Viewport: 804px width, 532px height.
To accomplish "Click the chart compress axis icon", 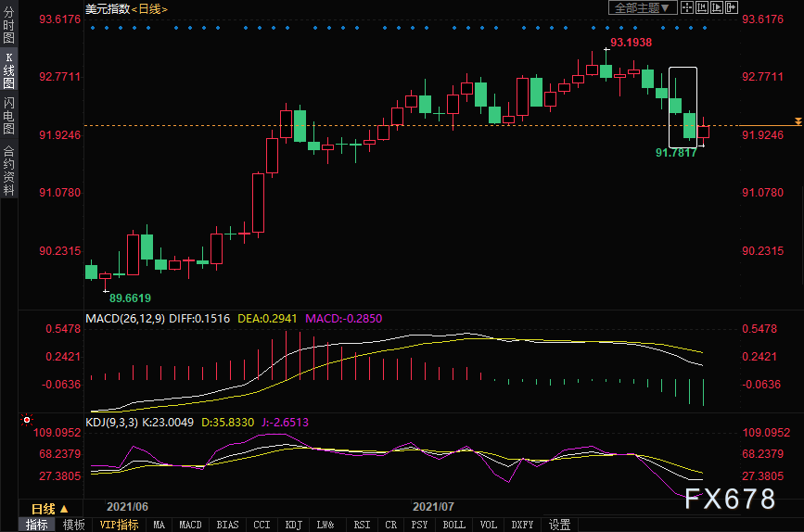I will pos(702,7).
